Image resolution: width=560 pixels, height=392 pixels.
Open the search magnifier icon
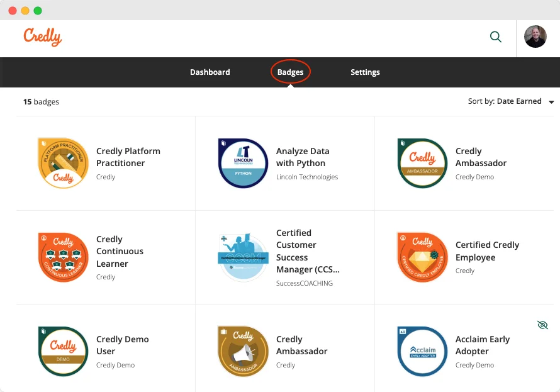coord(495,36)
